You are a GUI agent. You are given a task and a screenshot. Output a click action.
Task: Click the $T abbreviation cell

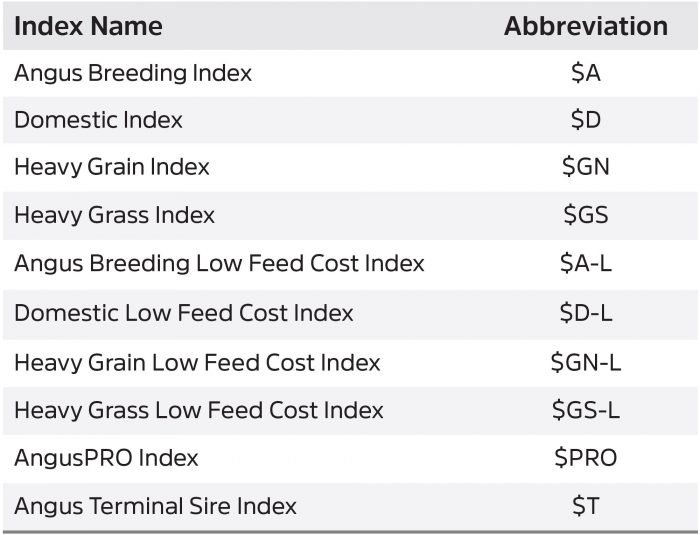[585, 506]
